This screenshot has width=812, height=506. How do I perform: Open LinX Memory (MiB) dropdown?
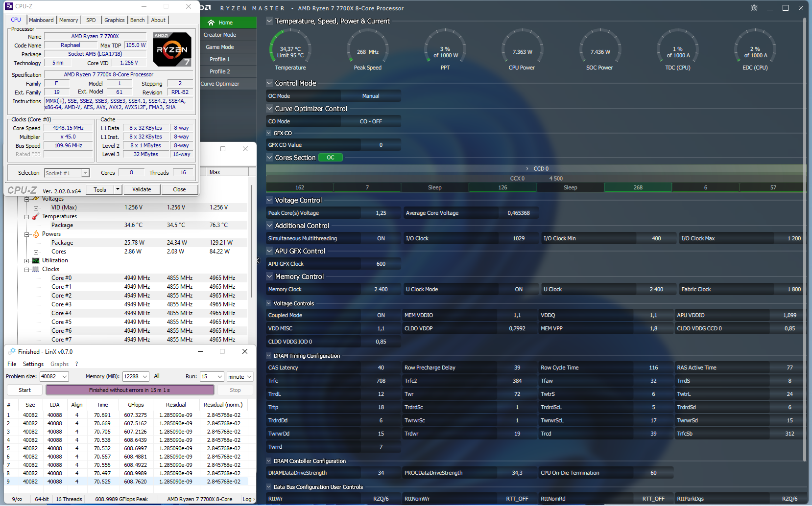145,376
